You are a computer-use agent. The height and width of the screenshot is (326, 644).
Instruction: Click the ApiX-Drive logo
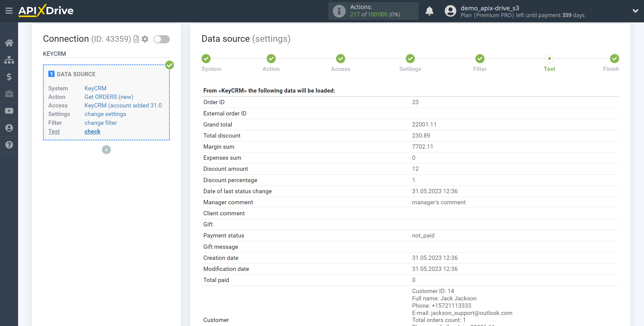pyautogui.click(x=46, y=11)
